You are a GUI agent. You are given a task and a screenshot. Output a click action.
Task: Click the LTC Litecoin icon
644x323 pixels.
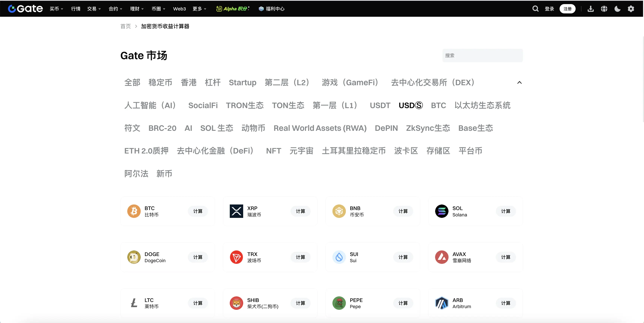pos(134,303)
